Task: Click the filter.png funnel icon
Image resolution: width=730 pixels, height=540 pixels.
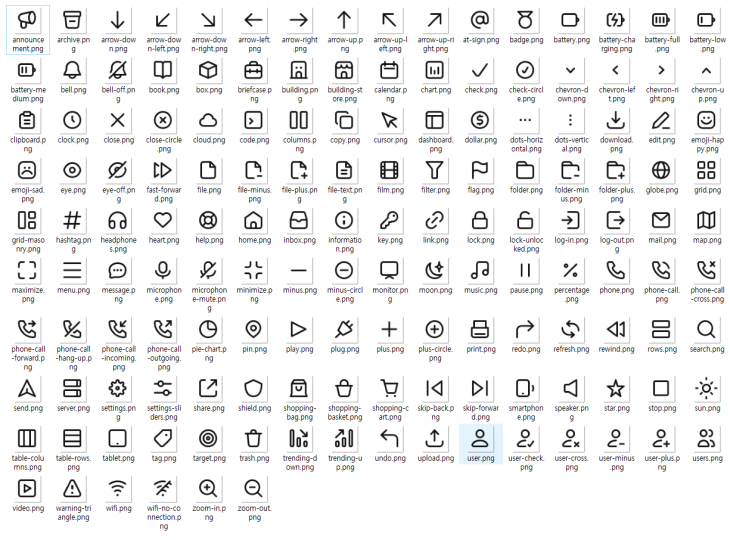Action: click(x=434, y=170)
